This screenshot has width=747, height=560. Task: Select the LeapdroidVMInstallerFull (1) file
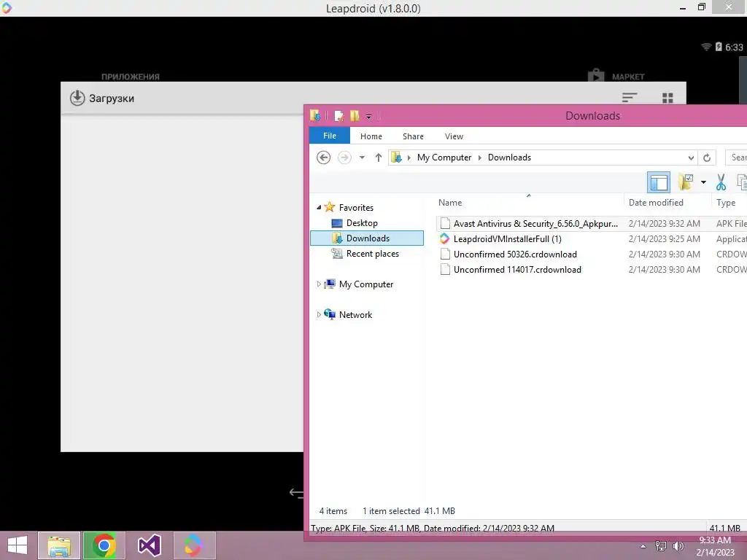508,239
